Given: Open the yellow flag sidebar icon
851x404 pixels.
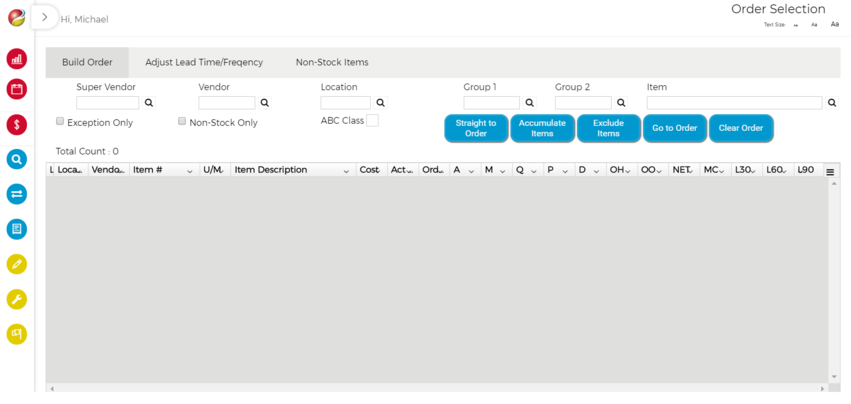Looking at the screenshot, I should click(17, 333).
